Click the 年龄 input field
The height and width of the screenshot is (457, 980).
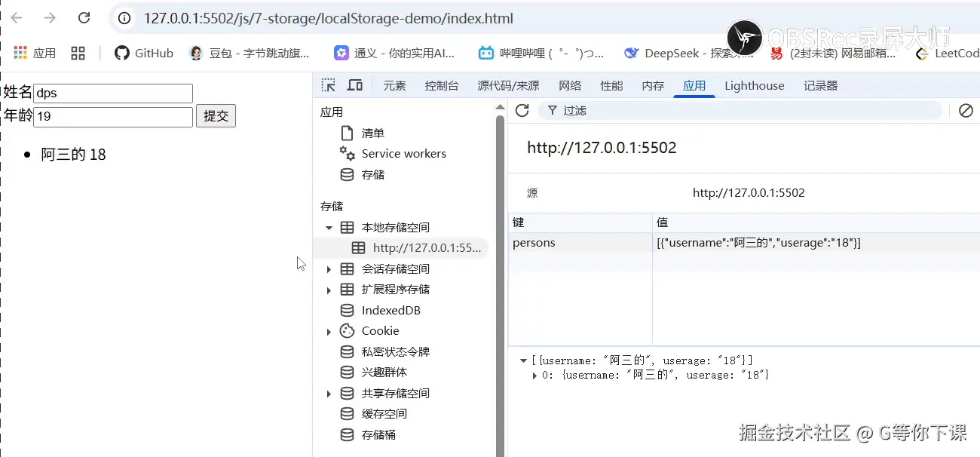[x=113, y=117]
